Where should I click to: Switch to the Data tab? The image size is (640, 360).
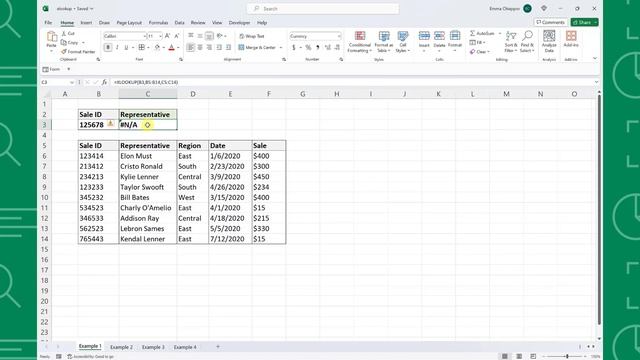pos(179,23)
